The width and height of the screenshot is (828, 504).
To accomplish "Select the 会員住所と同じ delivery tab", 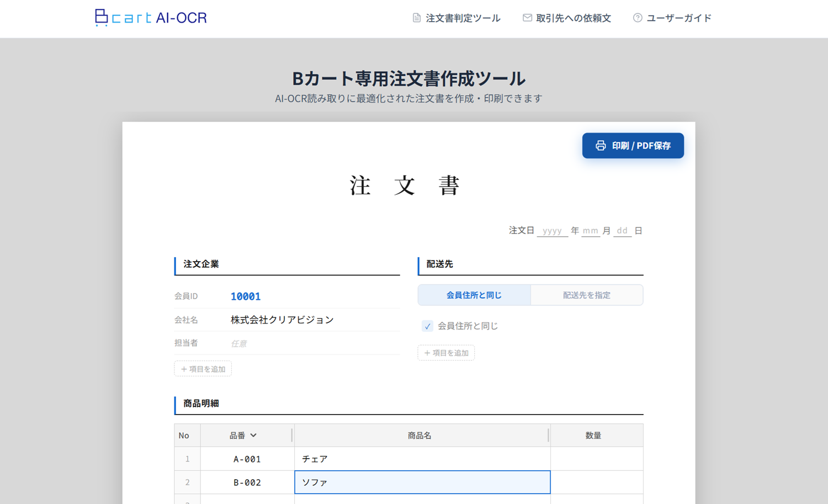I will coord(474,295).
